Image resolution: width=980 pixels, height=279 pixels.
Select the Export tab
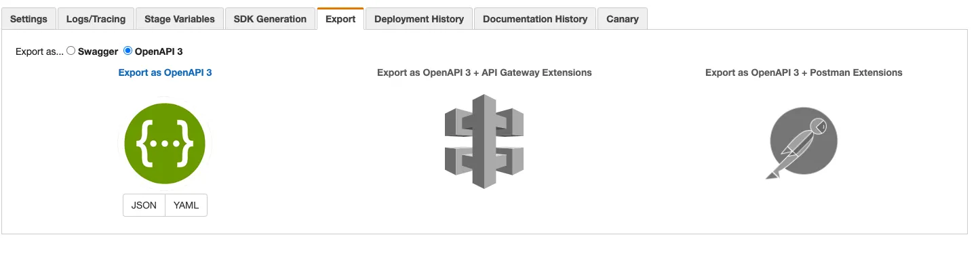pos(340,19)
